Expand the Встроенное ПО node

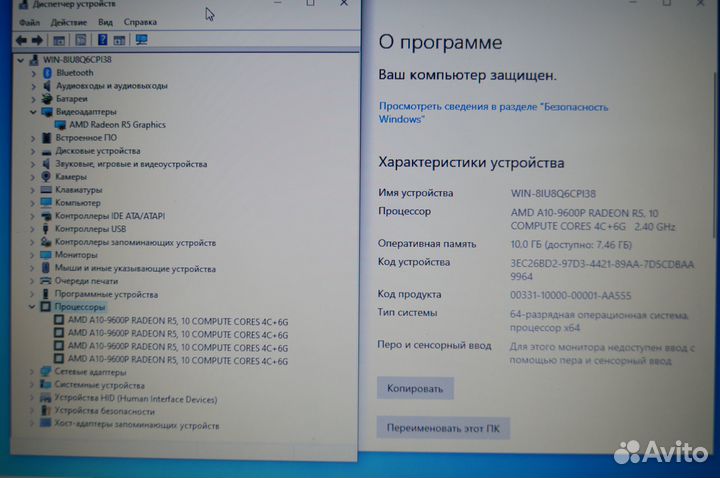pos(33,138)
